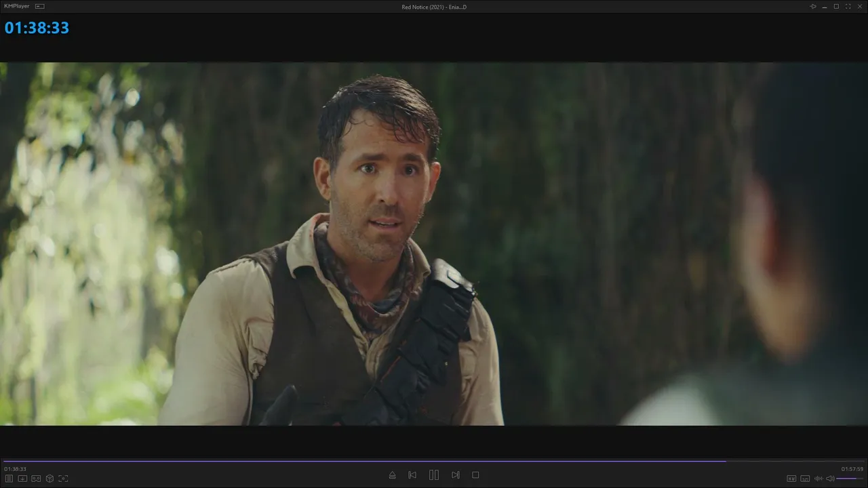Click the screen capture focus icon
The image size is (868, 488).
coord(63,479)
